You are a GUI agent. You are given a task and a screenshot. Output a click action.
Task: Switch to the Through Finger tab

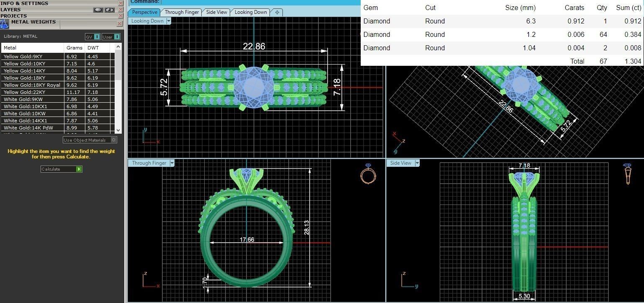pos(182,12)
